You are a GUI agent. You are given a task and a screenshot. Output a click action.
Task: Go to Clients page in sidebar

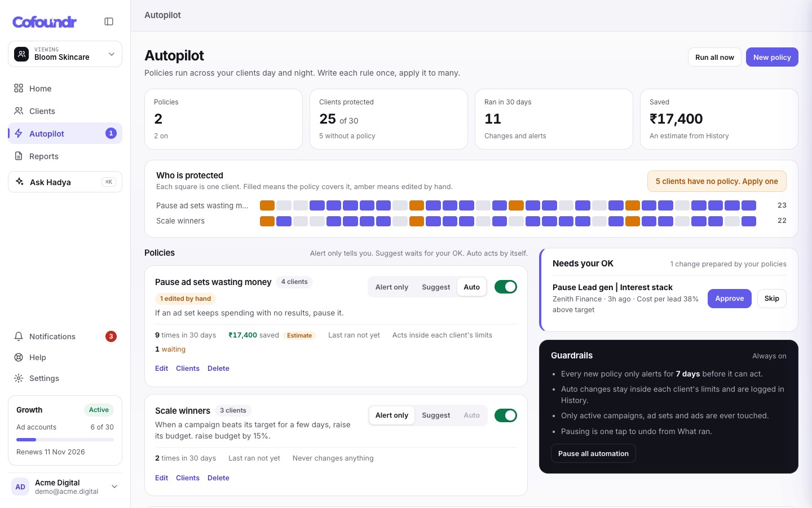click(65, 111)
